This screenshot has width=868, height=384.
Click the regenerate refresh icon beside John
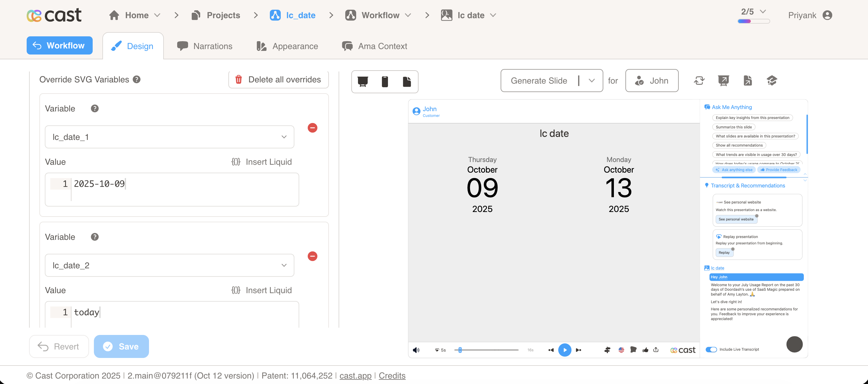click(699, 81)
